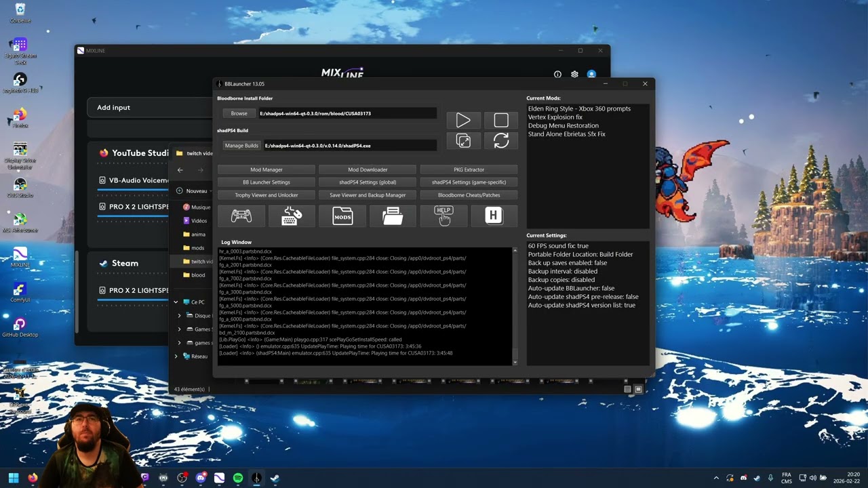Open the Elgato Stream Deck desktop icon

[20, 49]
